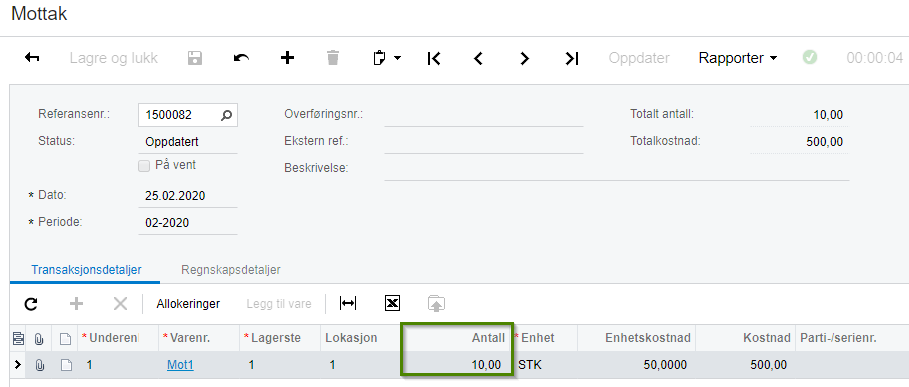909x387 pixels.
Task: Toggle the På vent checkbox
Action: pyautogui.click(x=144, y=166)
